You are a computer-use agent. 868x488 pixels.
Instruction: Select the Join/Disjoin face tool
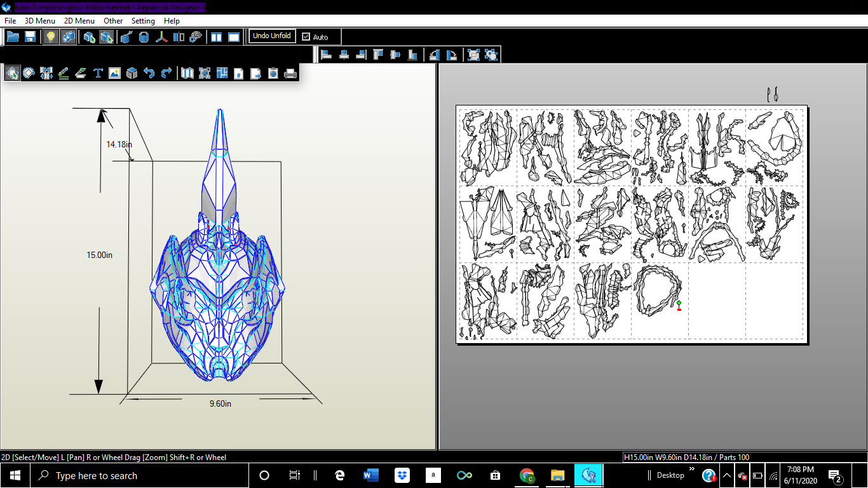pyautogui.click(x=46, y=73)
